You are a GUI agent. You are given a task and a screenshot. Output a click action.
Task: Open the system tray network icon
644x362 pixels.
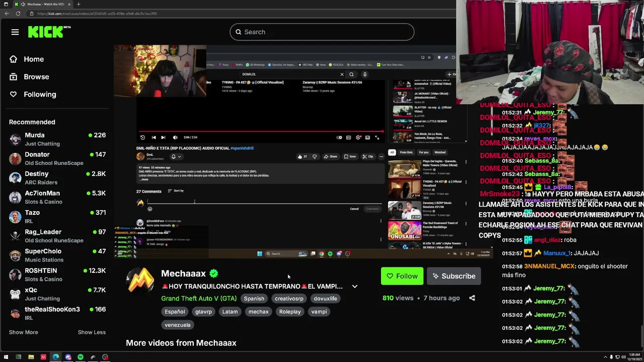point(617,357)
